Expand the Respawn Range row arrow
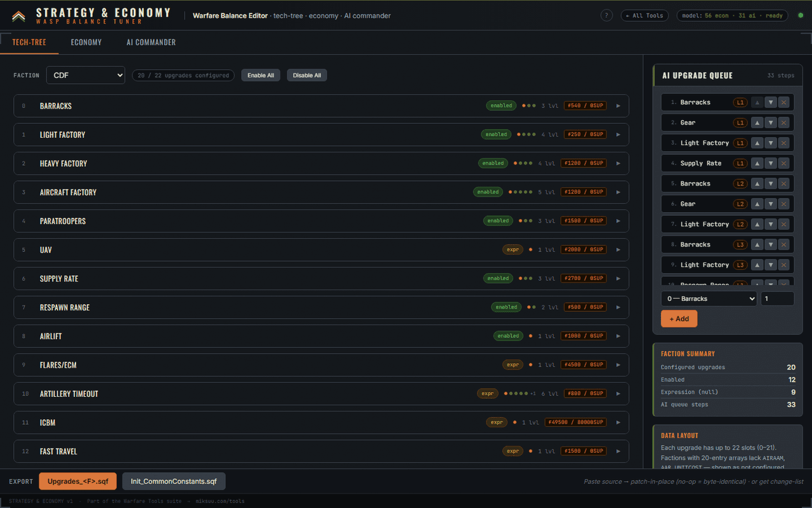 tap(619, 307)
